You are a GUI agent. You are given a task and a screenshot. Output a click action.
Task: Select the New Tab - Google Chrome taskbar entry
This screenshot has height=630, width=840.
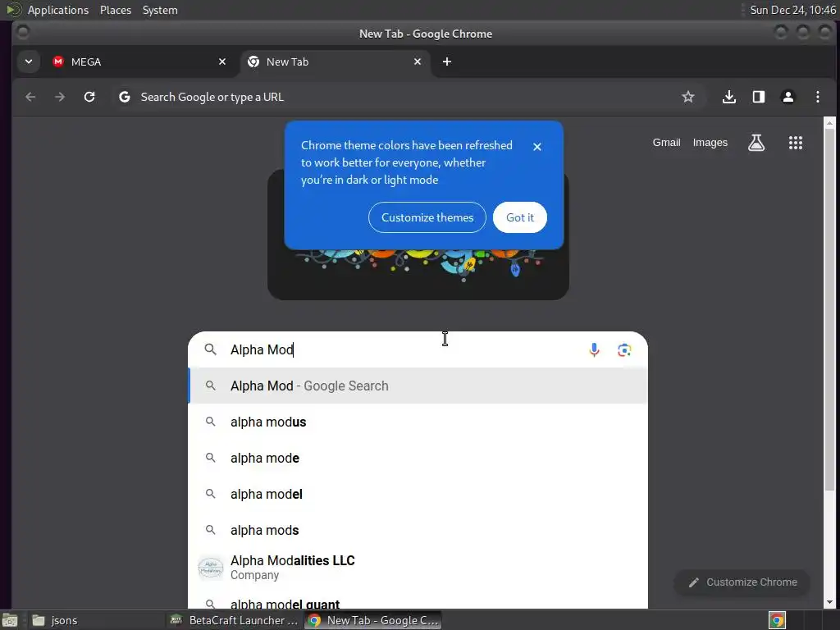pos(373,620)
